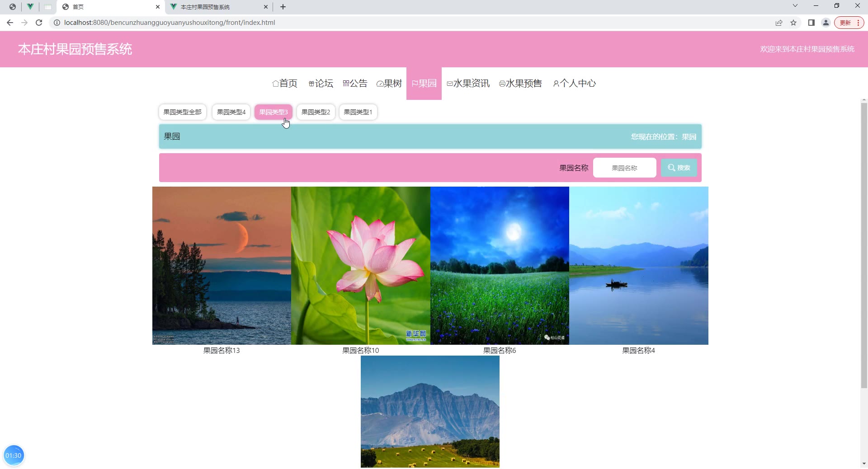The width and height of the screenshot is (868, 469).
Task: Bookmark this page with the star
Action: point(793,23)
